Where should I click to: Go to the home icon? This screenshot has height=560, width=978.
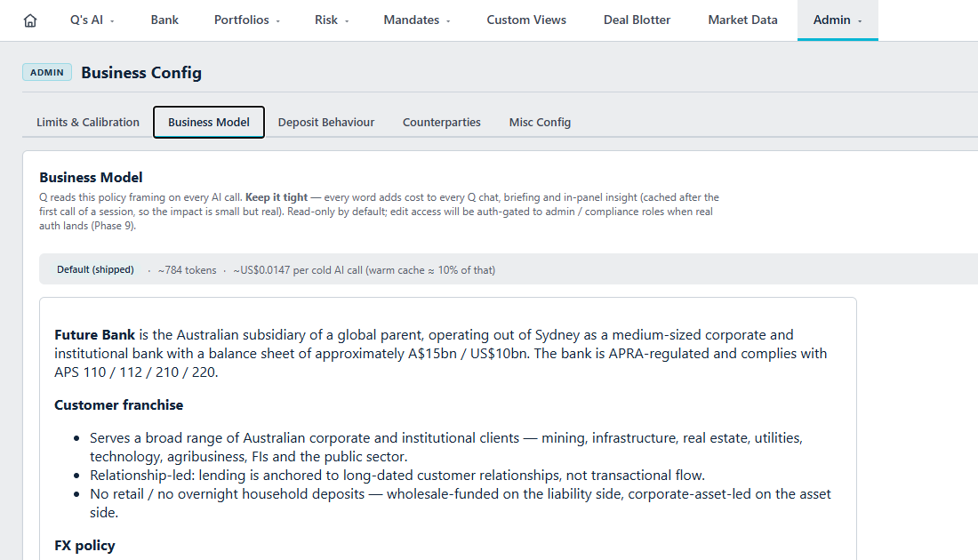pyautogui.click(x=30, y=20)
